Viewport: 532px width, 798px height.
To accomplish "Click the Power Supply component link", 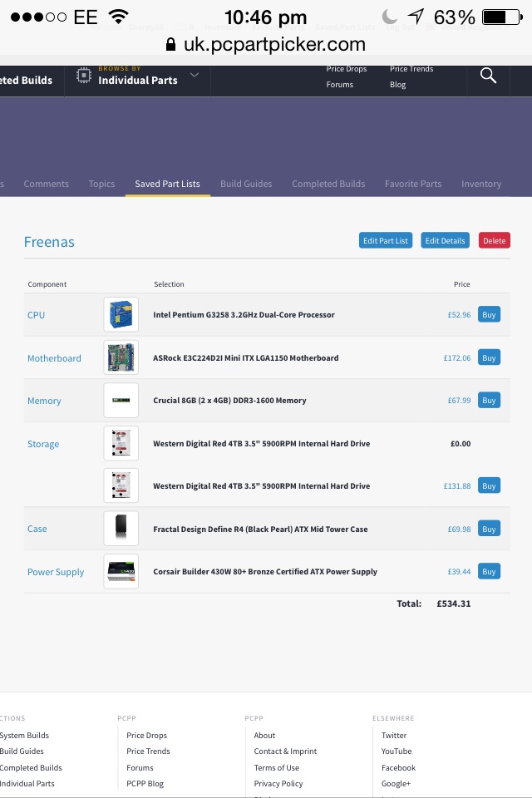I will click(x=56, y=572).
